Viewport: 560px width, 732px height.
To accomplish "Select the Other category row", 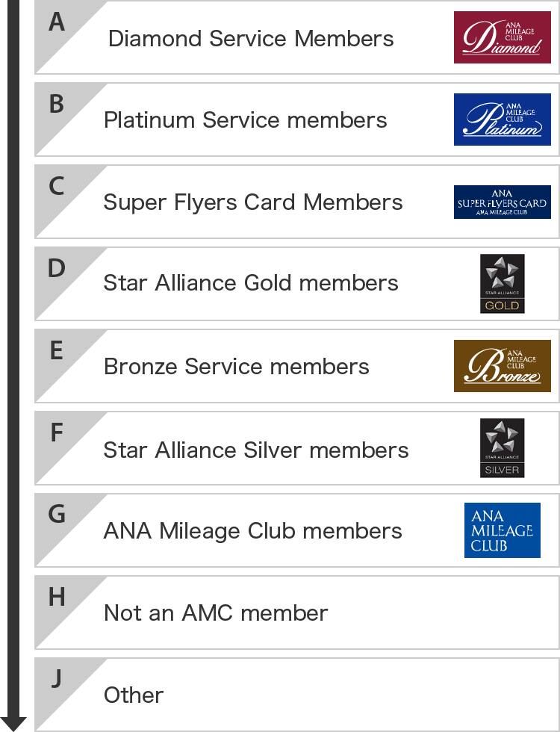I will 134,695.
